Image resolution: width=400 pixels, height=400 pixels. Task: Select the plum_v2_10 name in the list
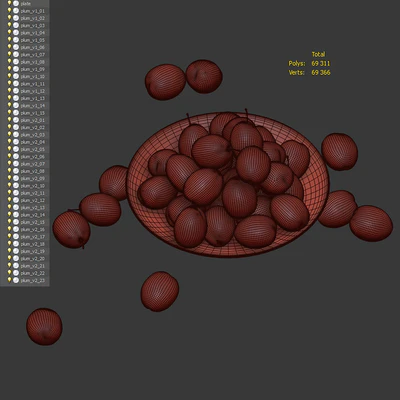pos(32,186)
